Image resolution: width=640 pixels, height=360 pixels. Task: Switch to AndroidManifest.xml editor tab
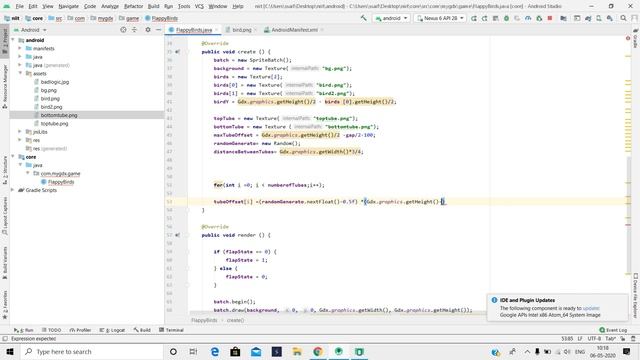click(294, 30)
